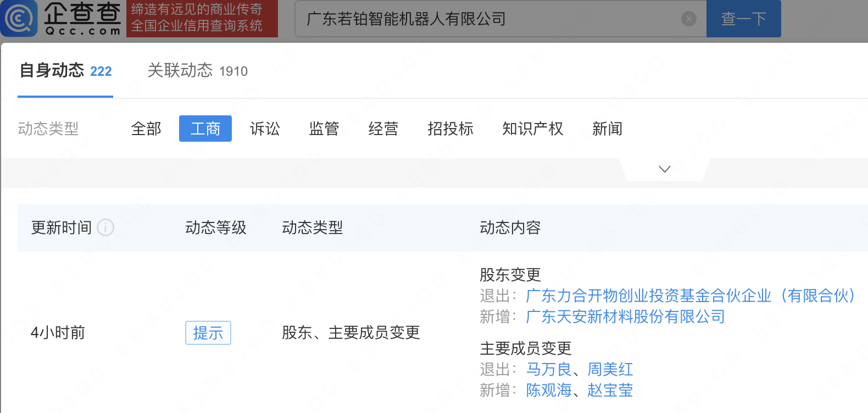This screenshot has width=868, height=413.
Task: Click the 提示 level tag
Action: (208, 333)
